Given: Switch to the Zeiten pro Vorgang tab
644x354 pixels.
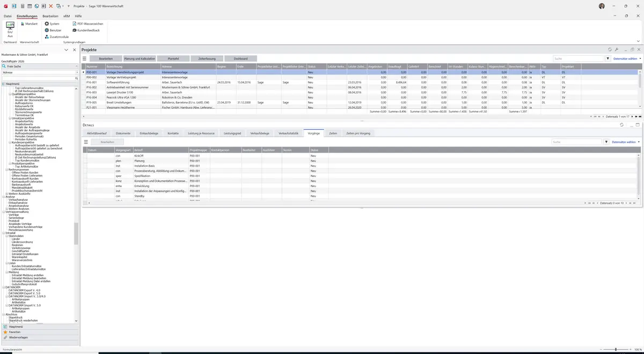Looking at the screenshot, I should point(358,133).
